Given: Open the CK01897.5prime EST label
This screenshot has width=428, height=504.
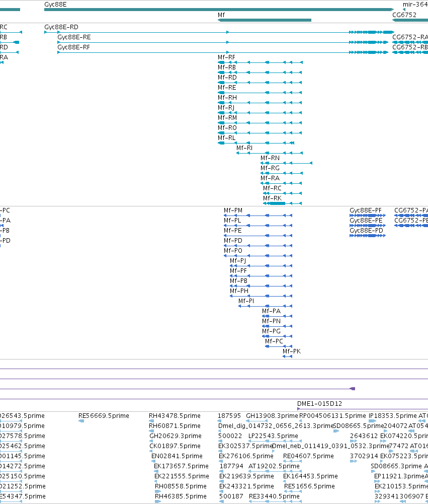Looking at the screenshot, I should point(175,446).
